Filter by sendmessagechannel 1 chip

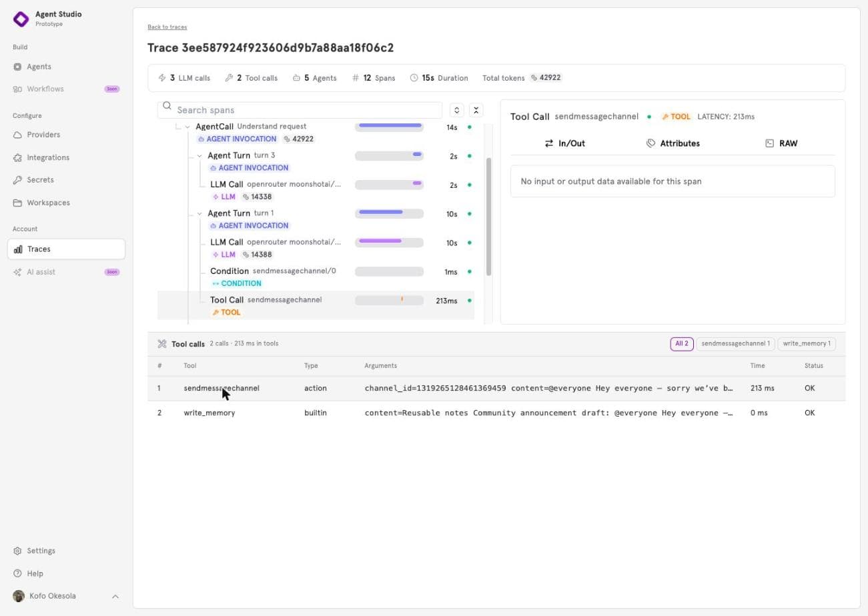pyautogui.click(x=735, y=344)
